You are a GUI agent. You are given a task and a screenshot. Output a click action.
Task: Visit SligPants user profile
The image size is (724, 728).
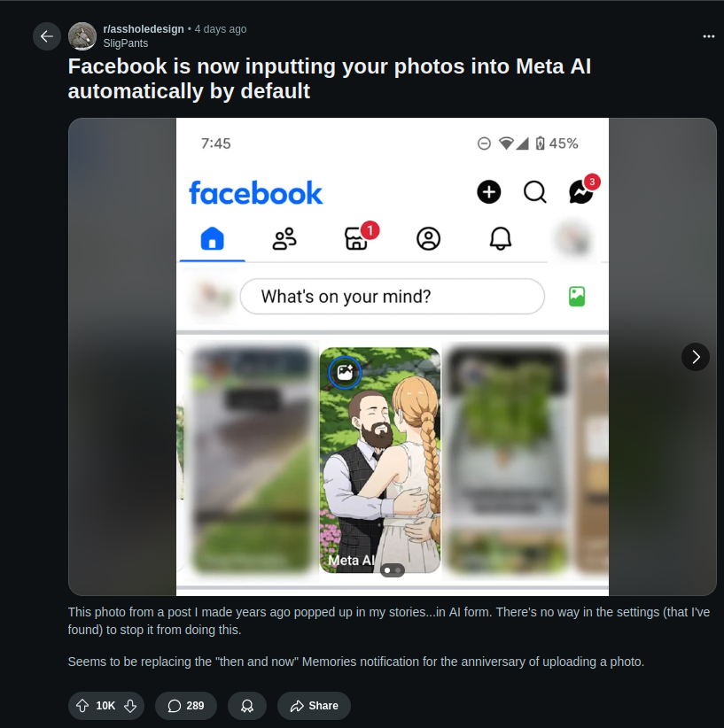point(125,43)
